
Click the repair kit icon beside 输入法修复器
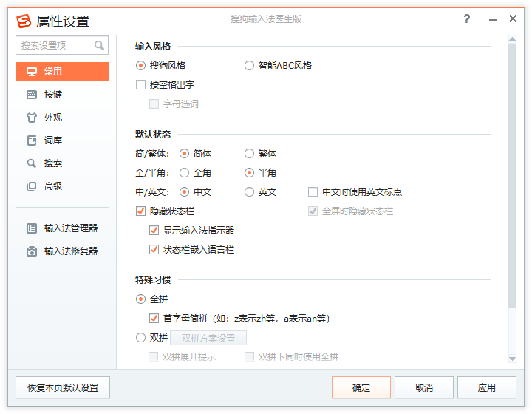pos(32,251)
